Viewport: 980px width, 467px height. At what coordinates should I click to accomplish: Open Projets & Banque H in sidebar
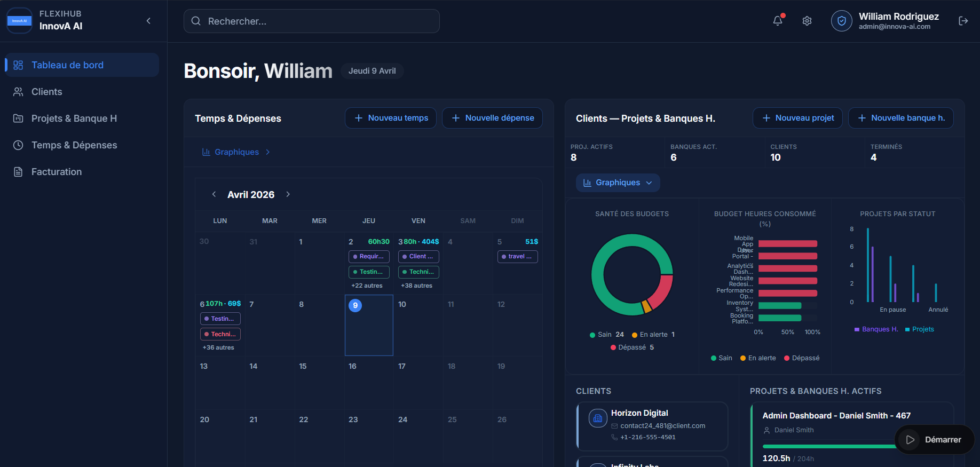tap(74, 118)
